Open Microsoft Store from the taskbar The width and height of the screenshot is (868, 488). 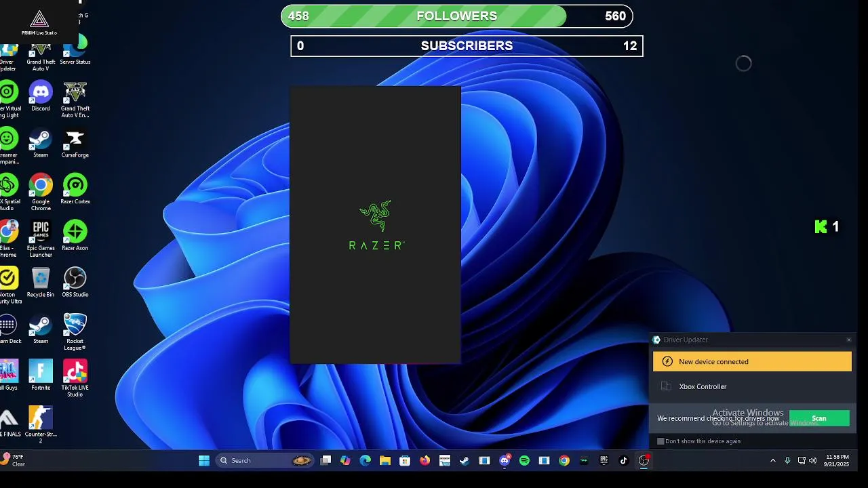tap(405, 461)
